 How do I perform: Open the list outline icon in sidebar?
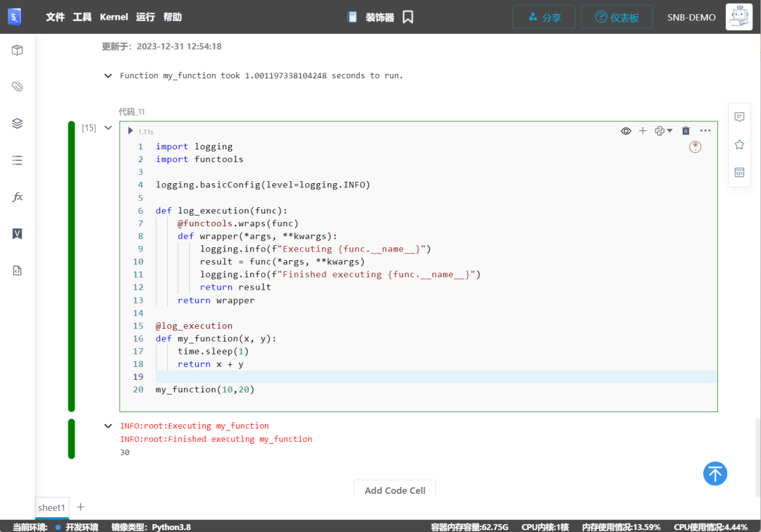pos(17,160)
